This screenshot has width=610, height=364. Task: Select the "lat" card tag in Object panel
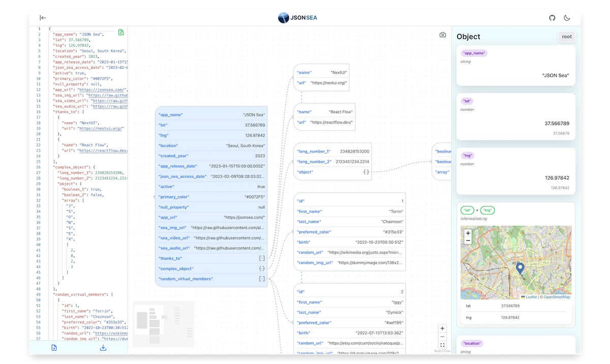pyautogui.click(x=467, y=101)
